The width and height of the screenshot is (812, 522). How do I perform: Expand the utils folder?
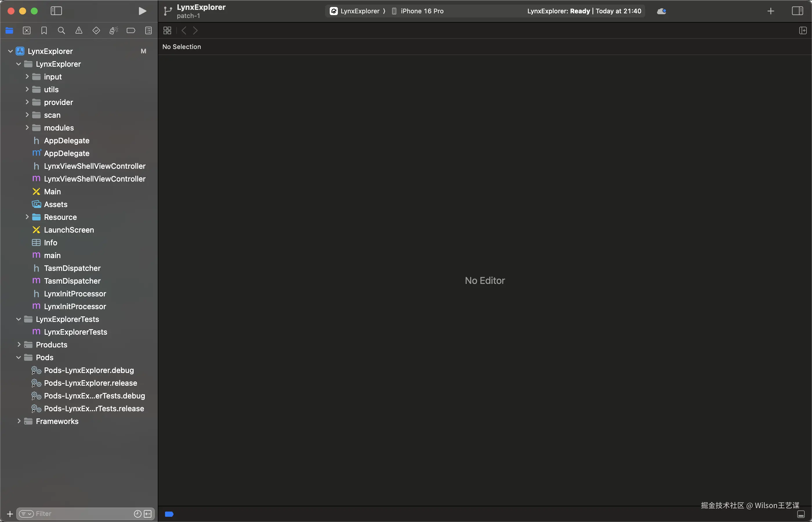tap(27, 90)
